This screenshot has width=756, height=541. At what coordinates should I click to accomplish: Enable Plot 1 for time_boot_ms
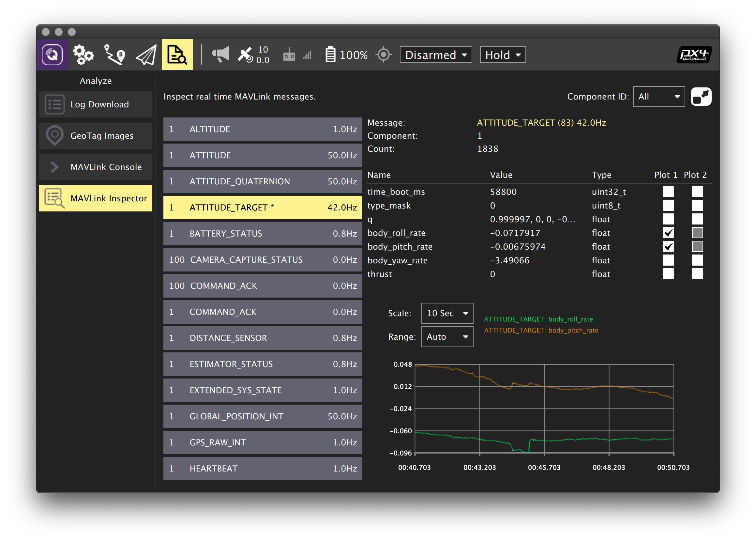(x=668, y=192)
